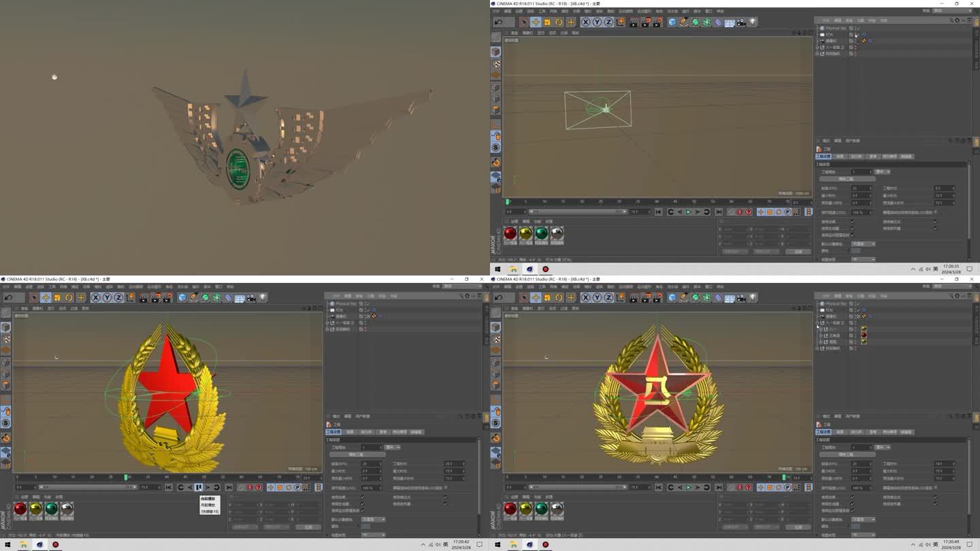Select the Move tool in camera-wireframe window

point(536,22)
